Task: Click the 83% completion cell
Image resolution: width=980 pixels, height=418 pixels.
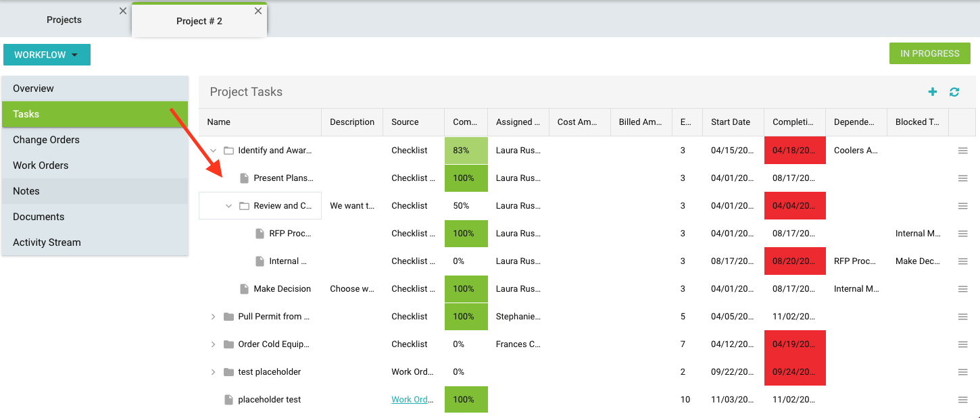Action: (x=466, y=151)
